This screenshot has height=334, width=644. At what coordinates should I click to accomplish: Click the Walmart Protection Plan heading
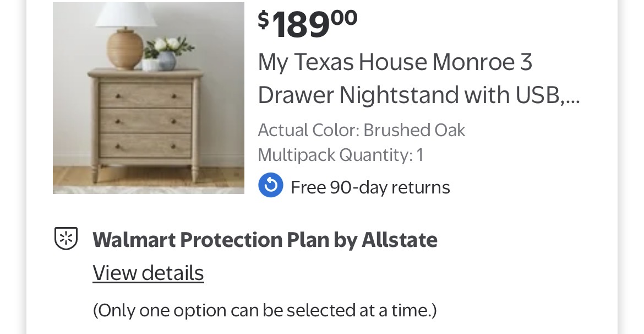(264, 240)
